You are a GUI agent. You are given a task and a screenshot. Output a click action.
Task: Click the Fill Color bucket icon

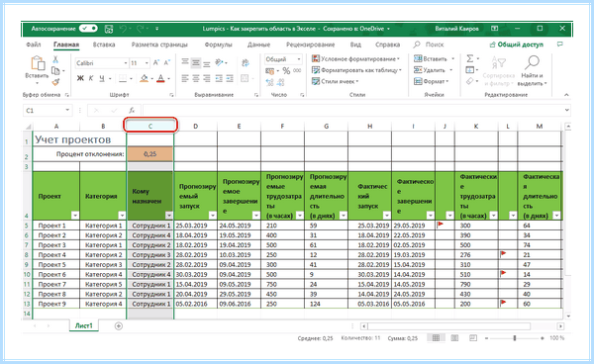(144, 78)
